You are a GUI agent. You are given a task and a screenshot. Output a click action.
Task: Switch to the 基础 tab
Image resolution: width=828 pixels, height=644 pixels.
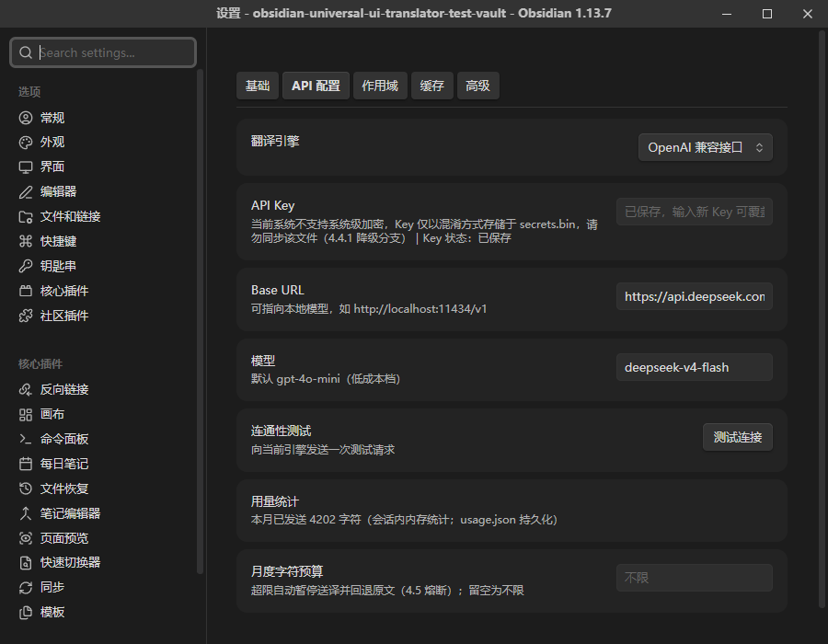[258, 86]
